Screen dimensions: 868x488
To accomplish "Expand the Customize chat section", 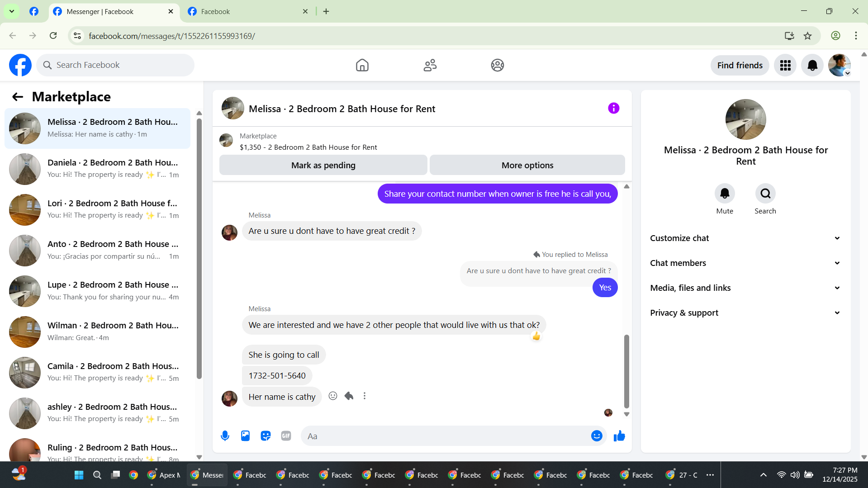I will pos(745,238).
